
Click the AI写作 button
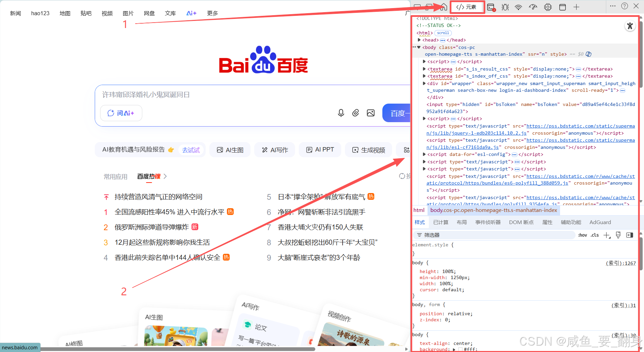275,150
